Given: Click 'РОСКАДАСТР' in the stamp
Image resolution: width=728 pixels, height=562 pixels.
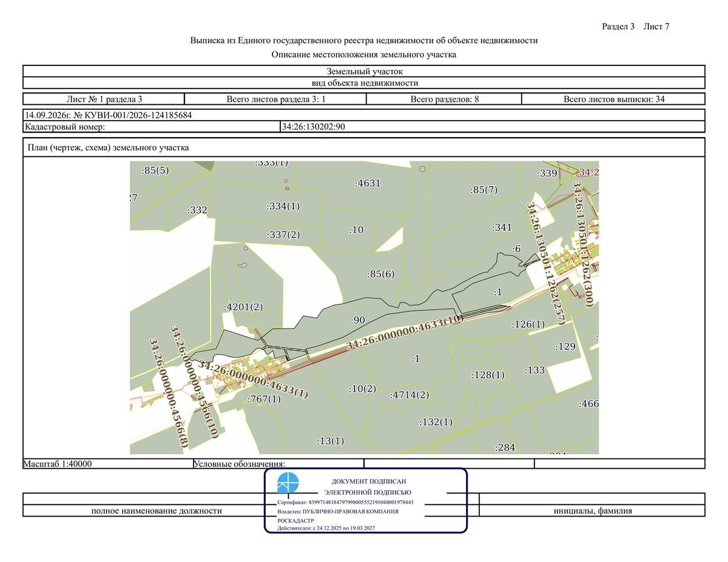Looking at the screenshot, I should (294, 521).
